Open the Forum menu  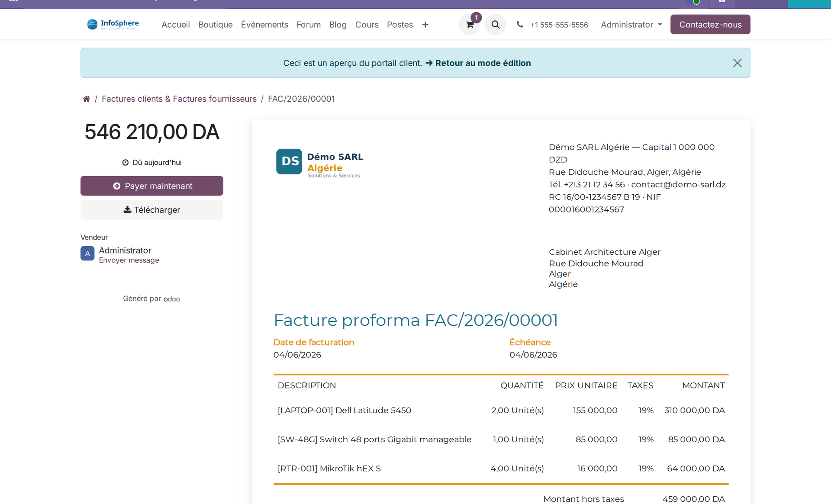click(309, 25)
